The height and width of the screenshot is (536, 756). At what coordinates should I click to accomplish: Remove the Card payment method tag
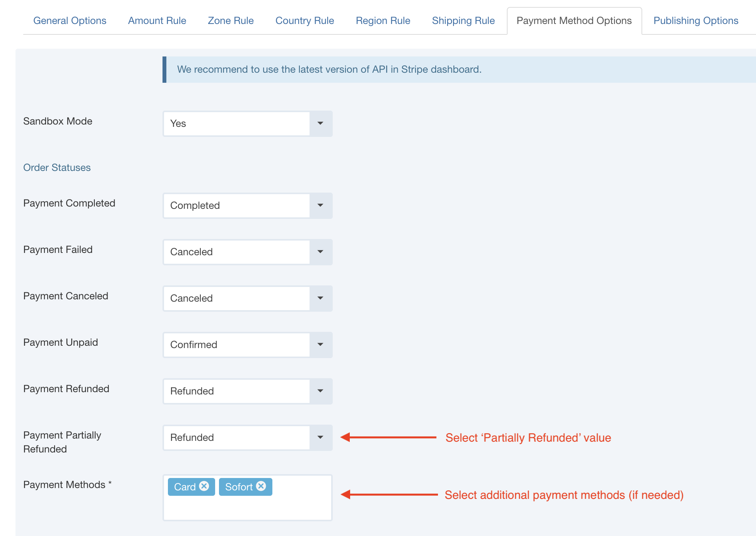(x=204, y=486)
